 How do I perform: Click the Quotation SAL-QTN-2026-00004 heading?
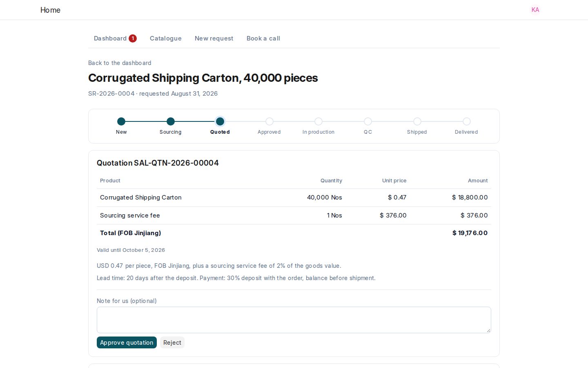158,163
